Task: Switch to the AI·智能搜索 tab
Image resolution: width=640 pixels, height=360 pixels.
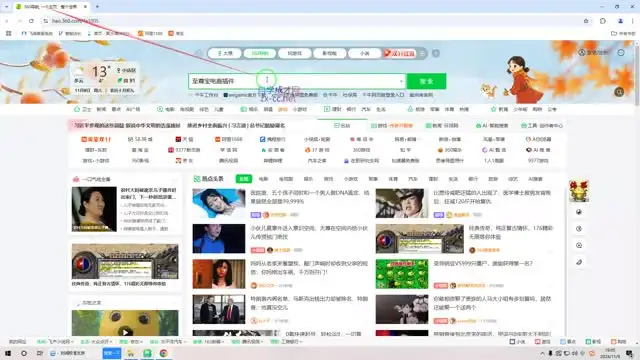Action: (x=492, y=126)
